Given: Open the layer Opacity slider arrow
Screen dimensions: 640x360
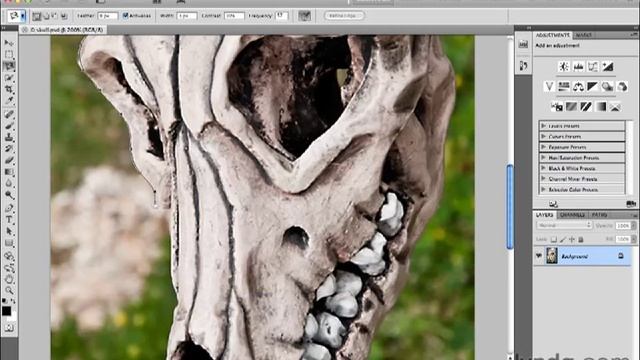Looking at the screenshot, I should [x=633, y=225].
